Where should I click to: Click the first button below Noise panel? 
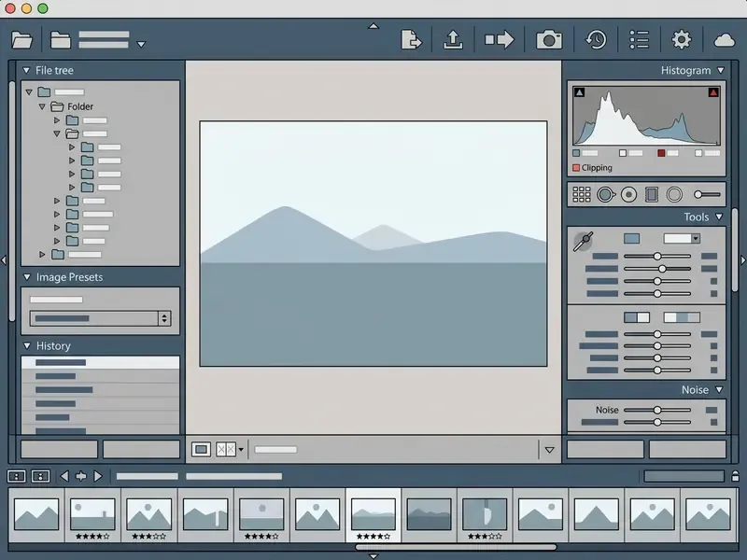pyautogui.click(x=605, y=449)
